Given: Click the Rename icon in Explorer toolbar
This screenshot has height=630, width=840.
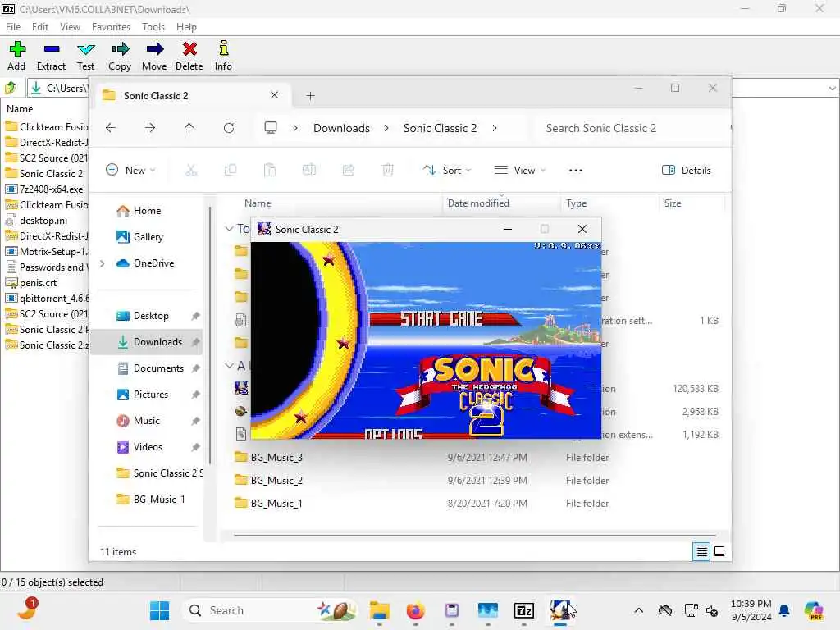Looking at the screenshot, I should [309, 171].
